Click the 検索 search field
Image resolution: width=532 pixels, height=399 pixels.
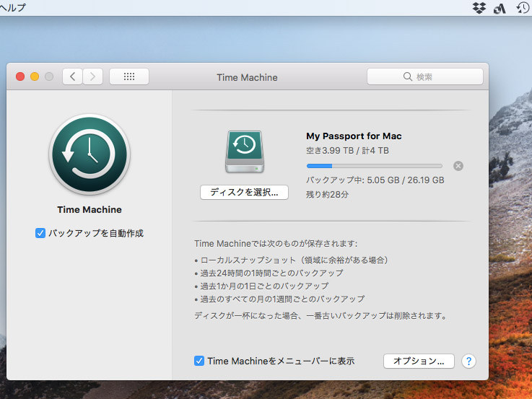pyautogui.click(x=424, y=76)
